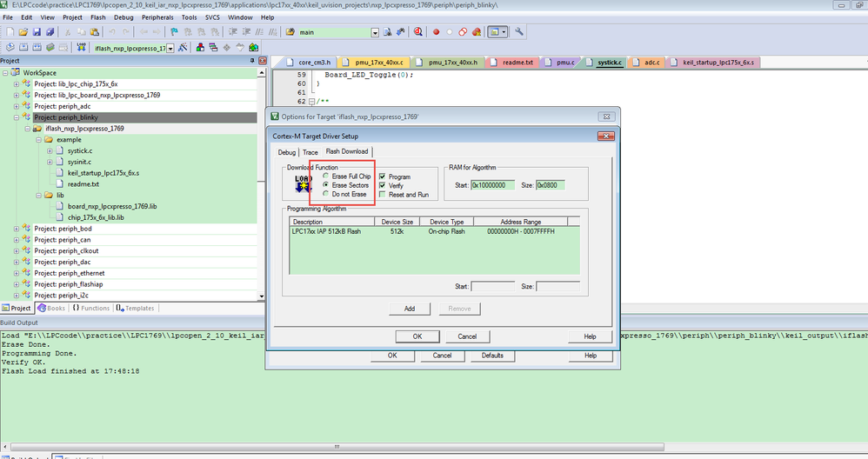Click the disable all breakpoints icon
868x459 pixels.
(463, 32)
